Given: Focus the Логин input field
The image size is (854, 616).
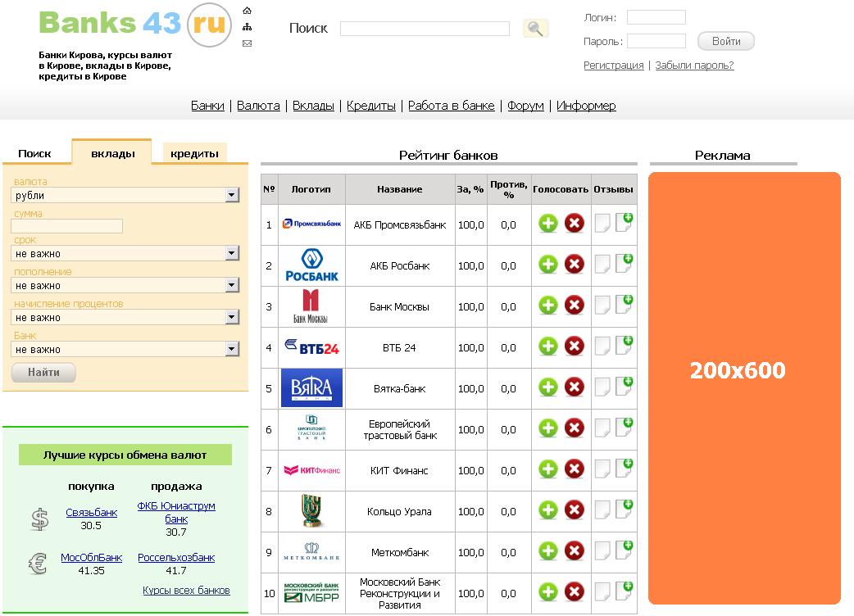Looking at the screenshot, I should pos(656,17).
